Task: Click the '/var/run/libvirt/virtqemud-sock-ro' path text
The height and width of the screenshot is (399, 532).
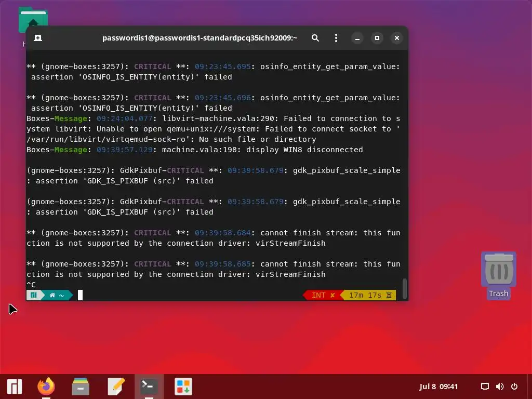Action: (x=106, y=139)
